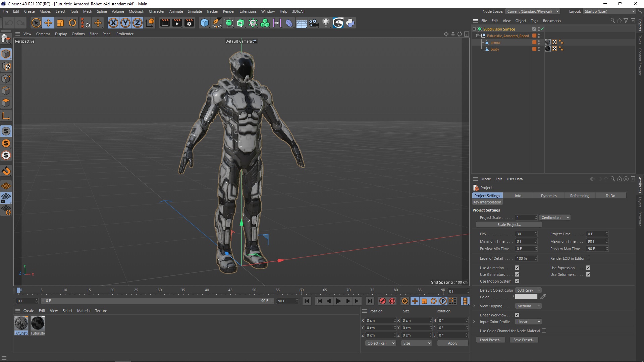
Task: Select the Rotate tool
Action: [72, 23]
